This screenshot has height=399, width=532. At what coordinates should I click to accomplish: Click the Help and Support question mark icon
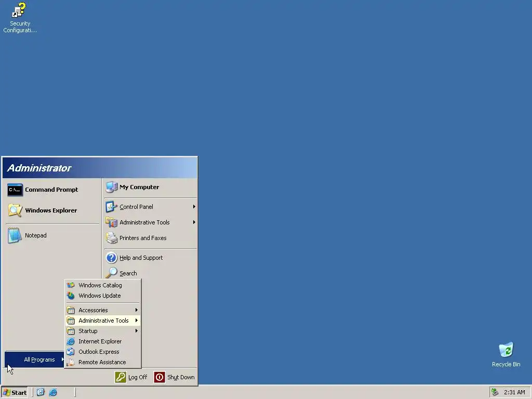(x=111, y=258)
